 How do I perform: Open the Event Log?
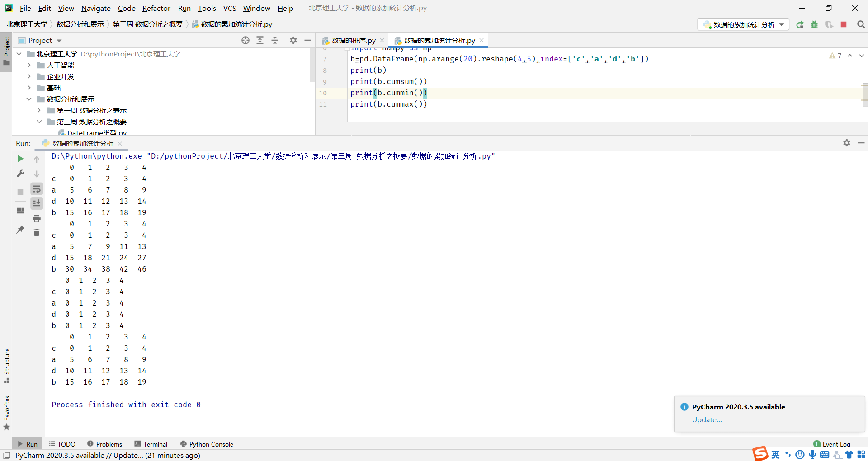832,444
